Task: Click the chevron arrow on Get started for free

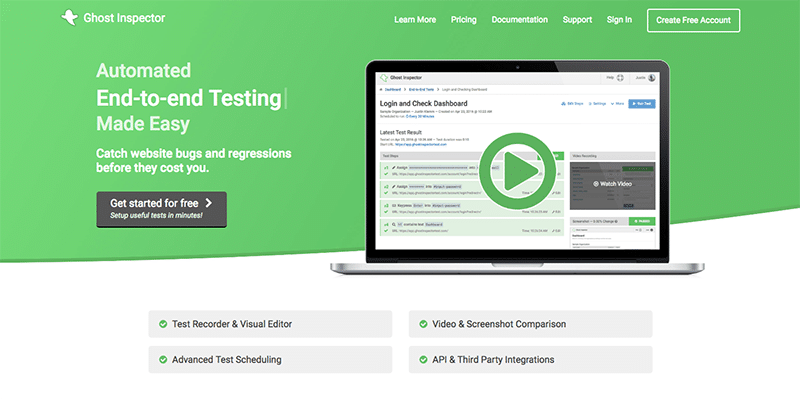Action: (208, 203)
